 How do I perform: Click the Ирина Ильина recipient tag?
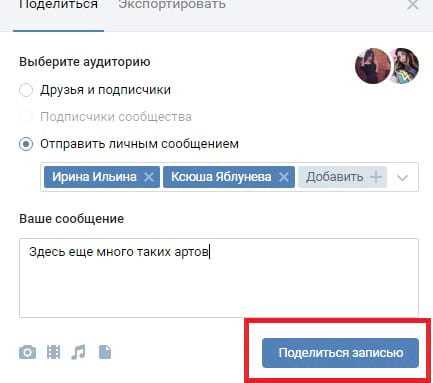[102, 177]
